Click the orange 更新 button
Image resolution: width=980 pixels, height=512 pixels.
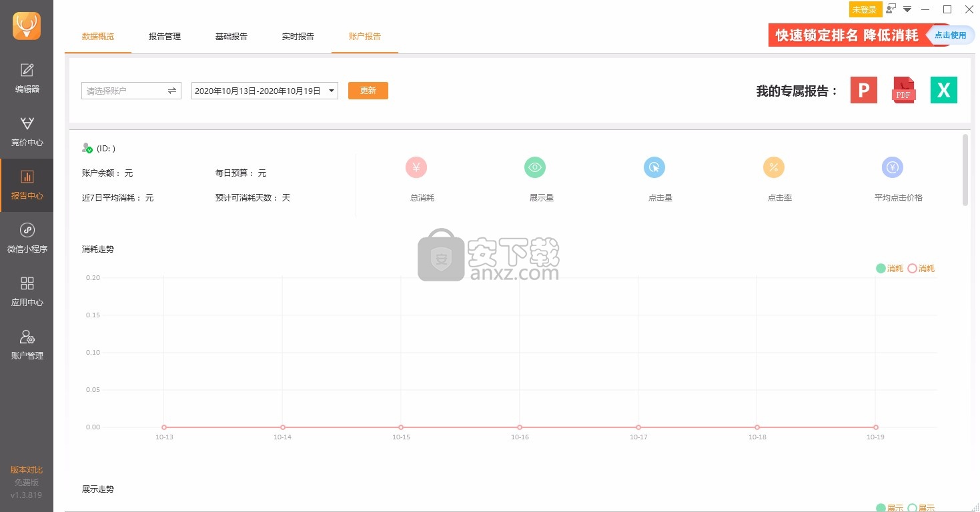click(368, 91)
